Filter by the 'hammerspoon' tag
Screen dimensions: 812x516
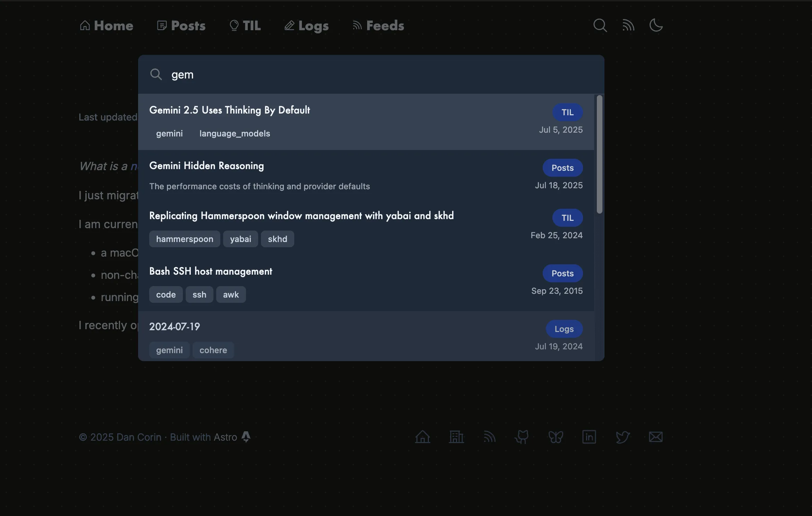[x=184, y=239]
